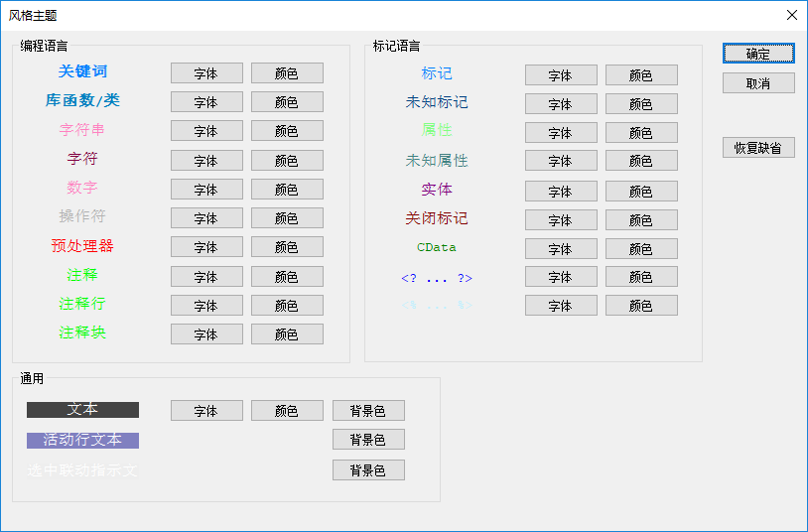Select 字体 for <? ... ?> row
This screenshot has height=532, width=808.
(x=561, y=277)
